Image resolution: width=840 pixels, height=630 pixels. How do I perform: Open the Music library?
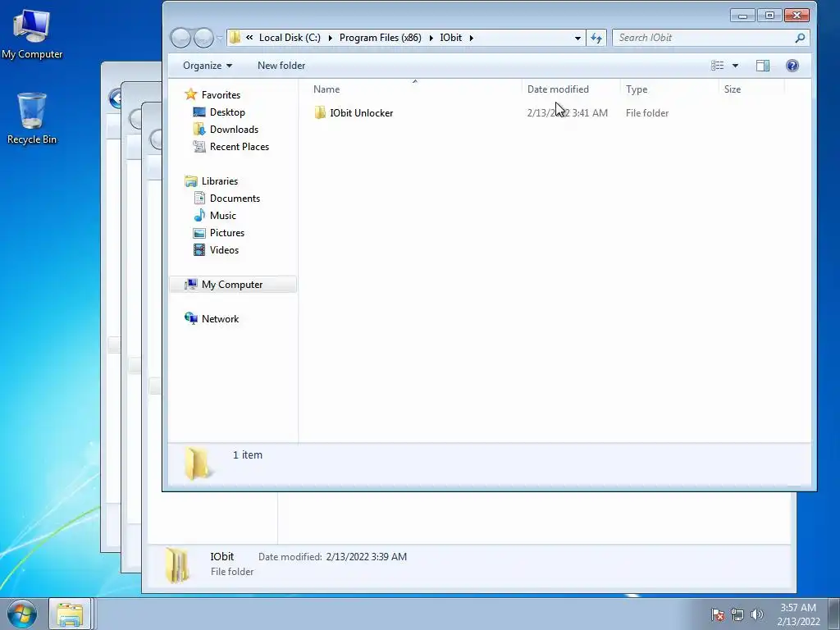[223, 216]
